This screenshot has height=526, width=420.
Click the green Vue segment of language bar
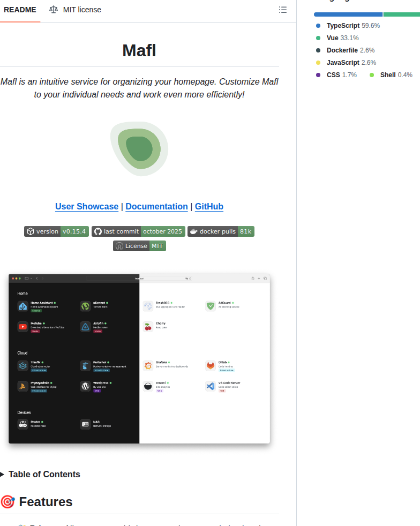[402, 14]
